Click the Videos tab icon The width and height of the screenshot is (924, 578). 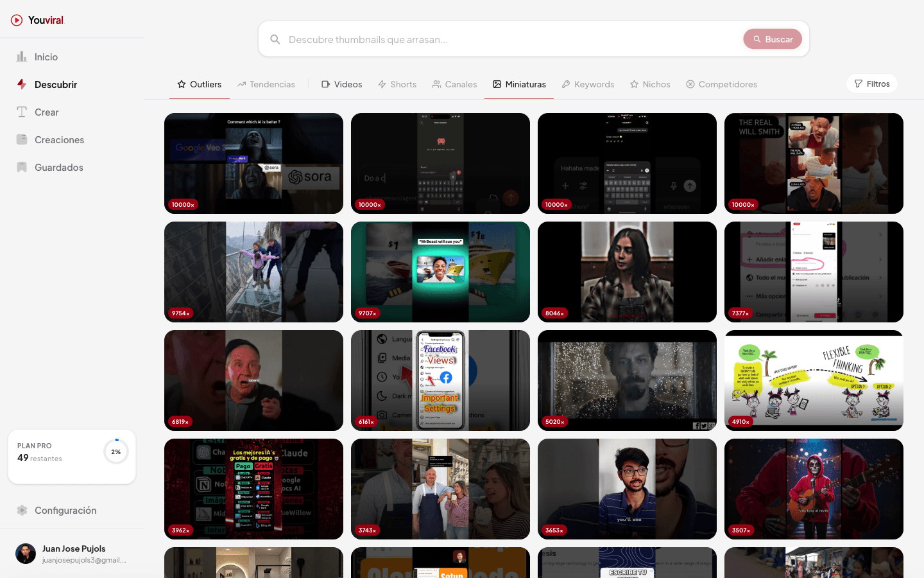tap(325, 84)
